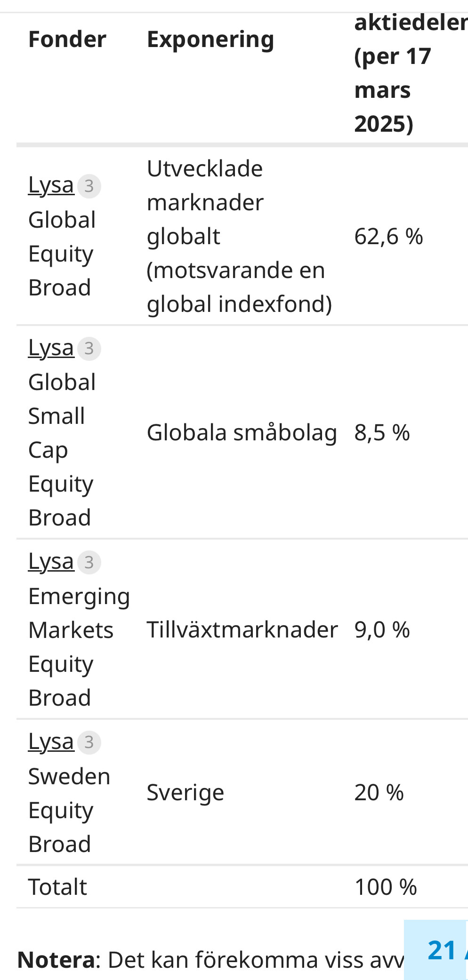
Task: Tap footnote 3 badge in Global Small Cap row
Action: pos(89,349)
